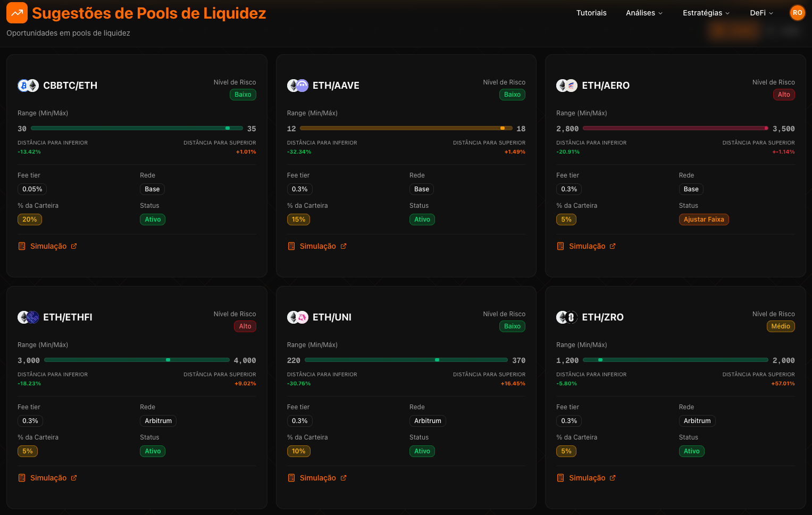Open Simulação link for ETH/UNI
The image size is (812, 515).
(317, 478)
